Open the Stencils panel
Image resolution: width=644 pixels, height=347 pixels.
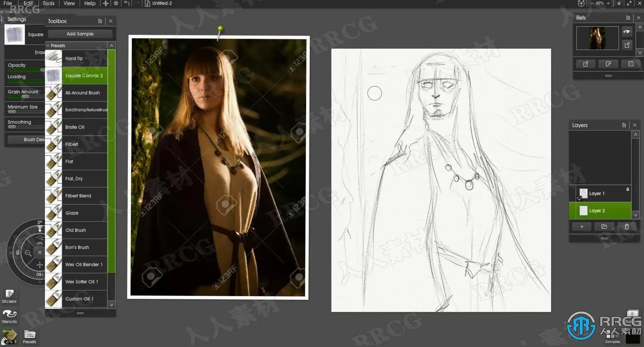9,317
